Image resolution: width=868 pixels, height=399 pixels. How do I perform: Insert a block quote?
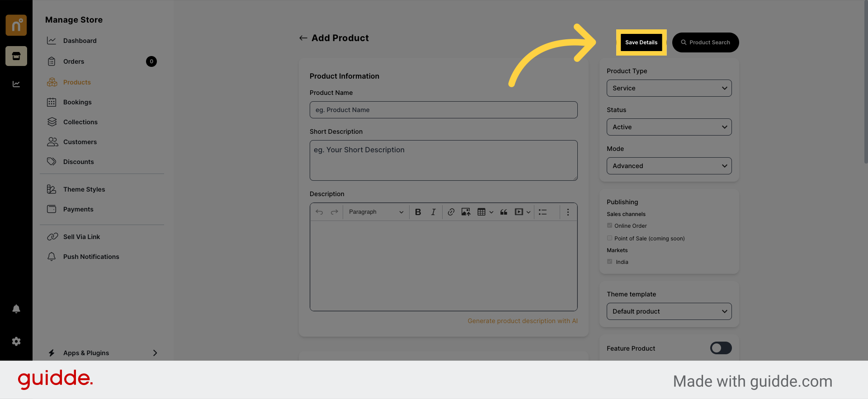504,212
